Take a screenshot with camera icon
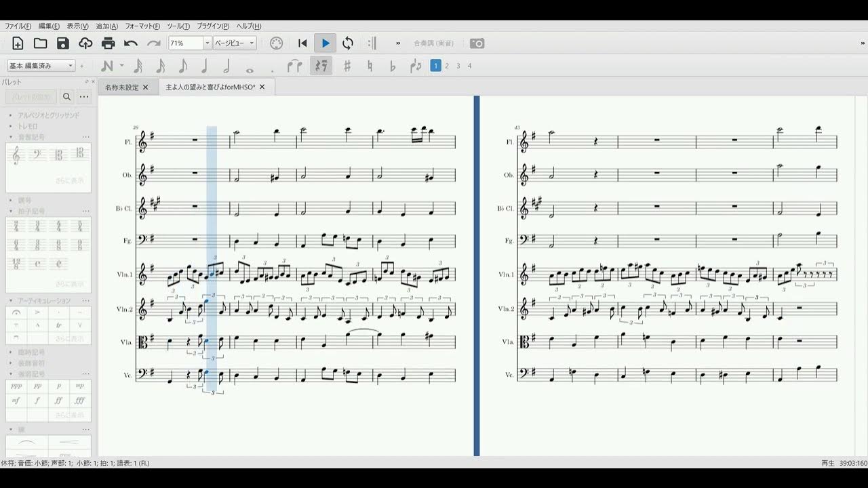The width and height of the screenshot is (868, 488). [x=477, y=43]
